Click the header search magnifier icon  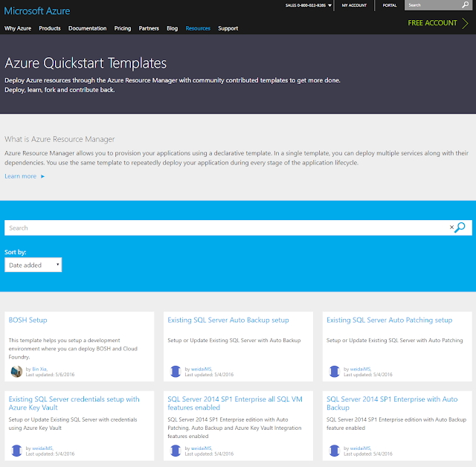pos(466,5)
